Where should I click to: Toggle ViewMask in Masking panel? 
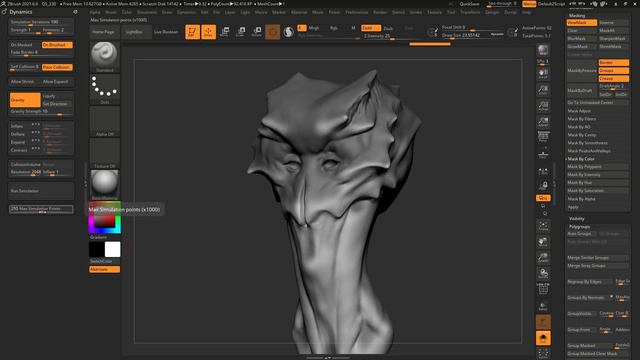[582, 23]
